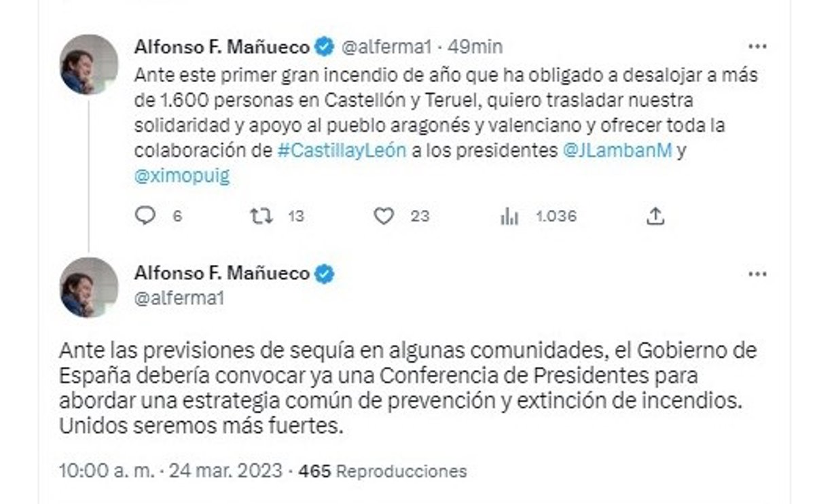
Task: Click the 10:00 a. m. · 24 mar. 2023 timestamp
Action: (170, 471)
